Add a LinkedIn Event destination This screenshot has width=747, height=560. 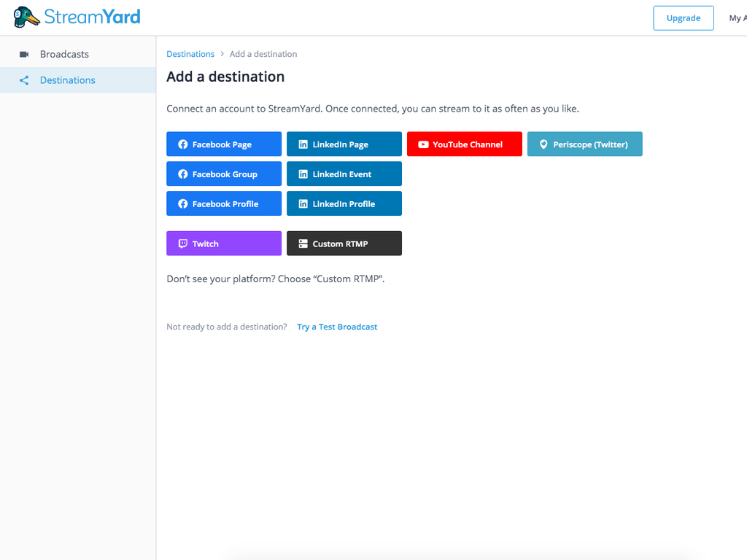pyautogui.click(x=344, y=174)
